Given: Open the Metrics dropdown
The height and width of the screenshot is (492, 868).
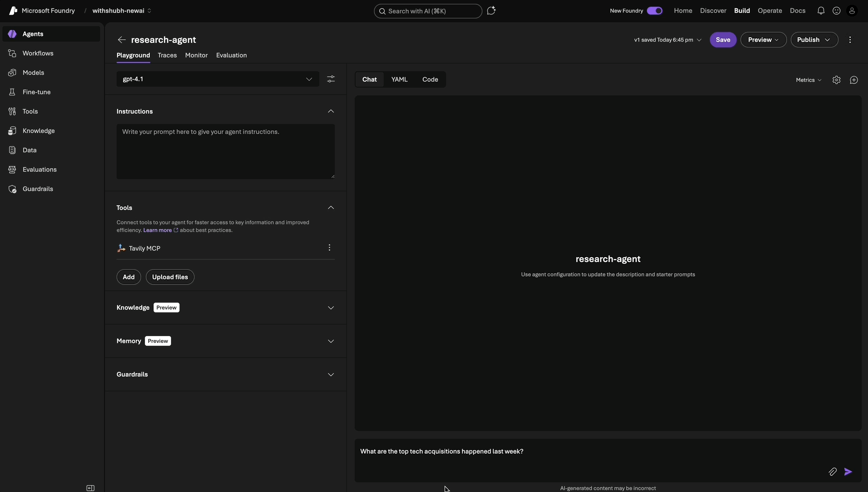Looking at the screenshot, I should tap(808, 79).
